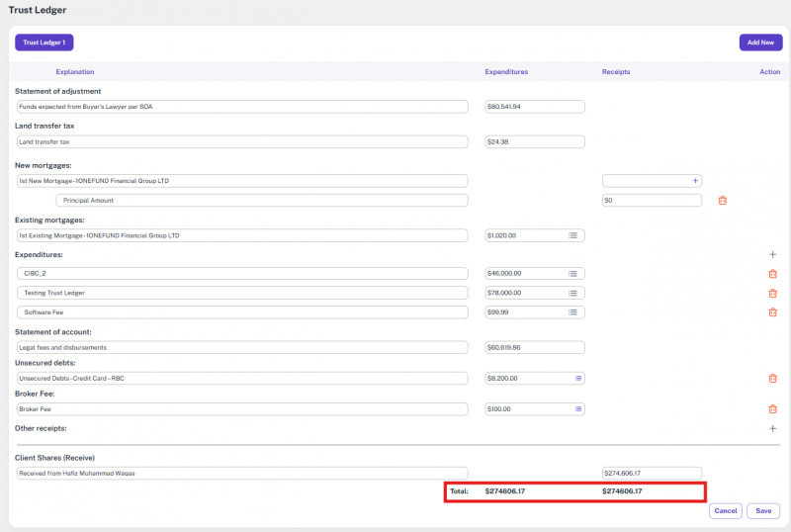Save the trust ledger

point(763,511)
